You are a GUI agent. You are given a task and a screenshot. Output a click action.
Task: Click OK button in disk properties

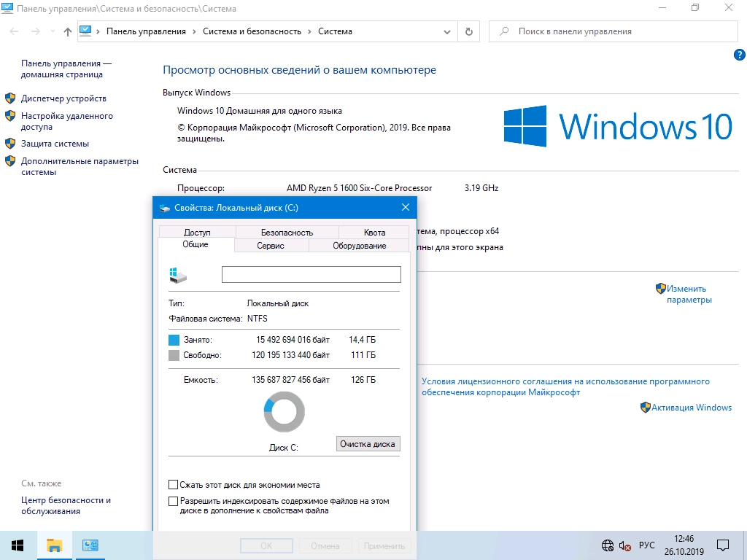coord(266,546)
